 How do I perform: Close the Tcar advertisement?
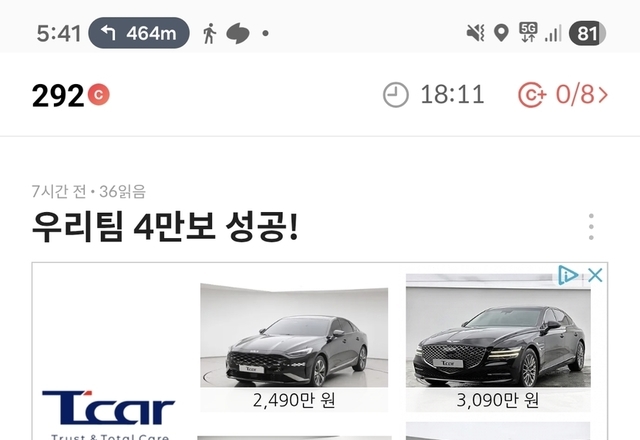coord(596,275)
